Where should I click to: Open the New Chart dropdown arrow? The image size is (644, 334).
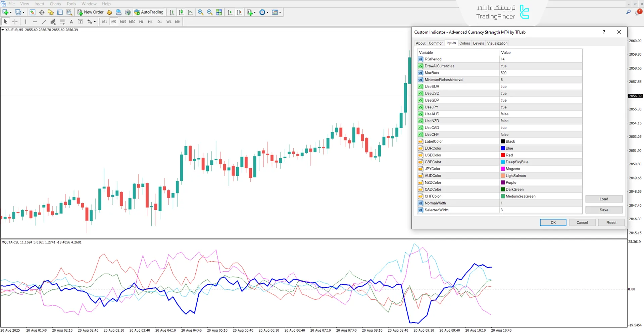coord(10,12)
